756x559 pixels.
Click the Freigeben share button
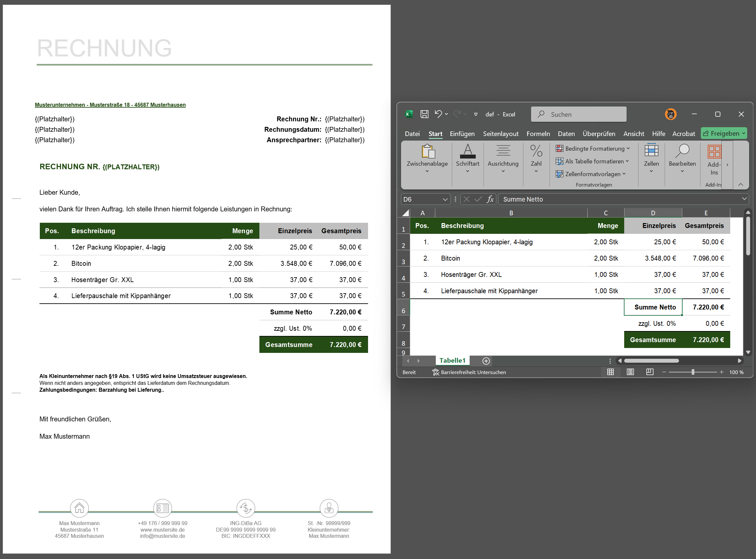pyautogui.click(x=723, y=133)
